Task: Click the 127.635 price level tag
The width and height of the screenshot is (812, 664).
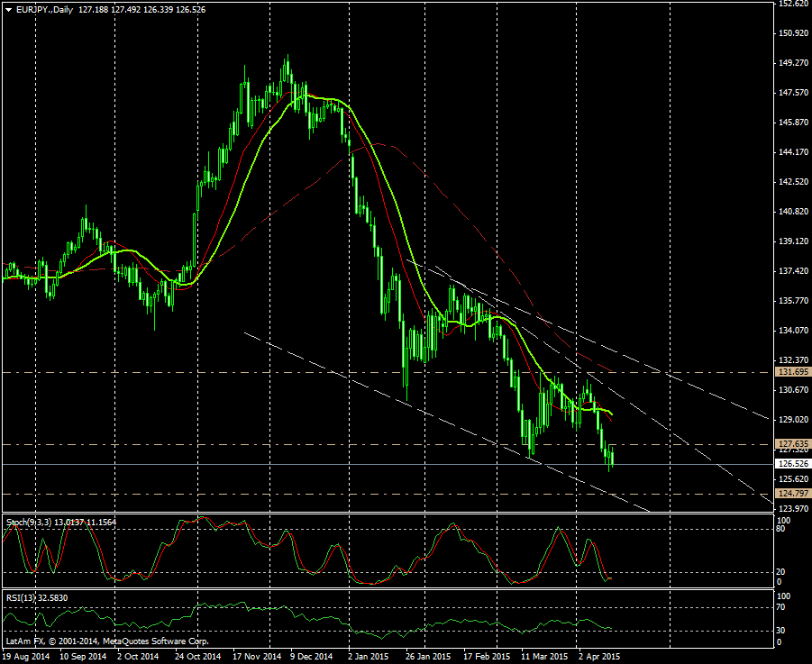Action: click(x=791, y=442)
